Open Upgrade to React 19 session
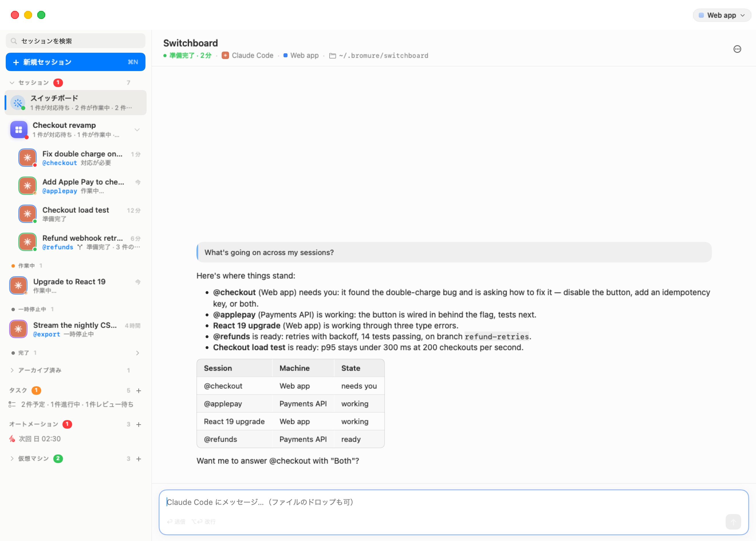Screen dimensions: 756x541 [76, 285]
